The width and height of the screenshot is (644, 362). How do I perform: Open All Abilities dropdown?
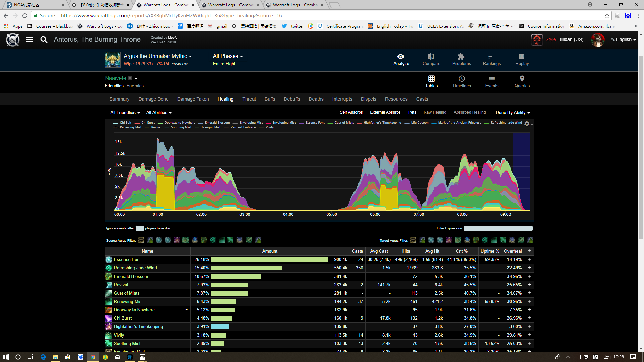point(159,113)
